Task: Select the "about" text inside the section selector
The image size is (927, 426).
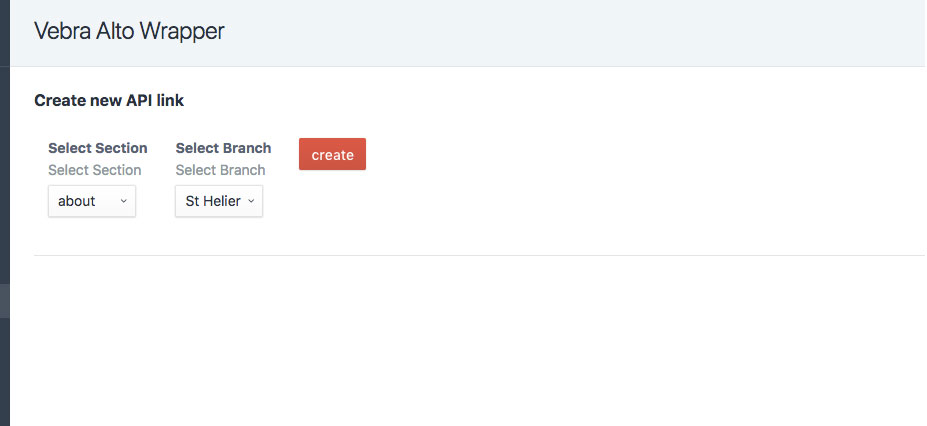Action: click(77, 201)
